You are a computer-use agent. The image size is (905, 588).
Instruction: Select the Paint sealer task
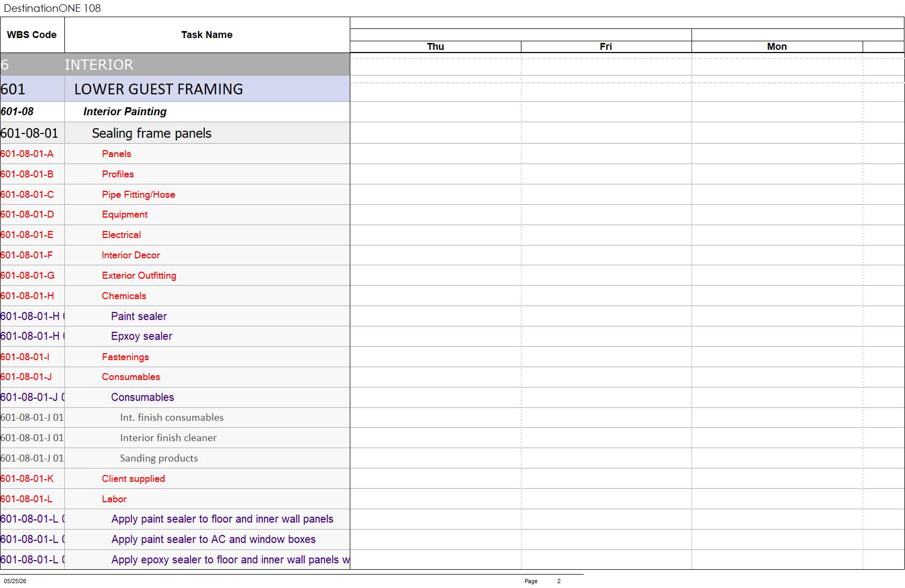pyautogui.click(x=139, y=316)
